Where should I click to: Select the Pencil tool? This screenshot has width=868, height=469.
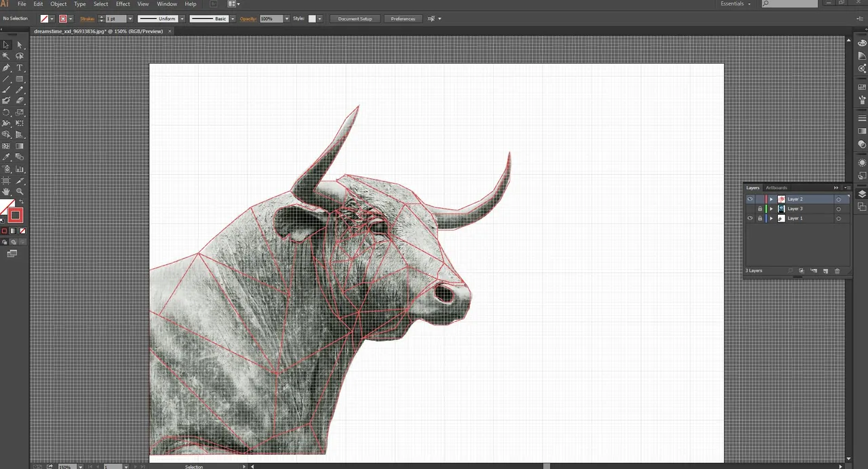[x=20, y=89]
